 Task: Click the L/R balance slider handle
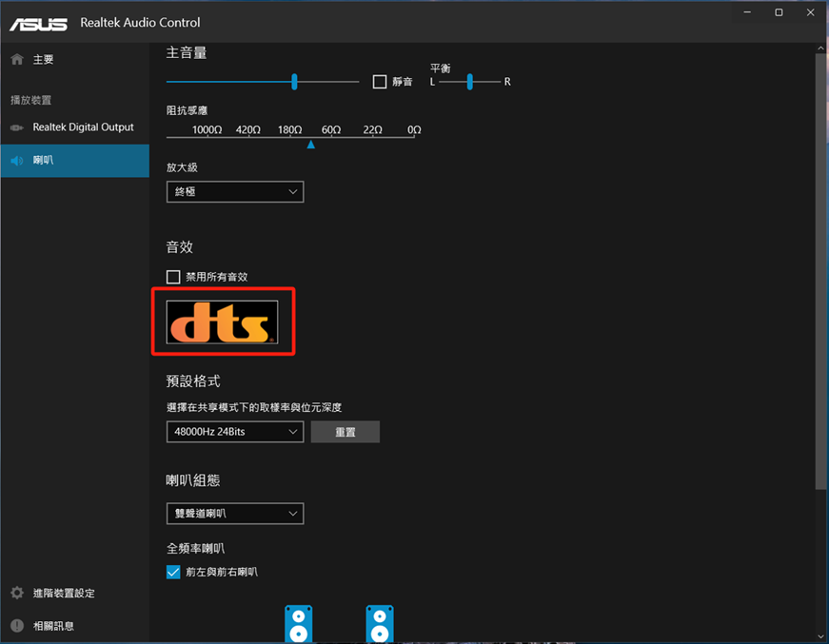click(x=469, y=82)
